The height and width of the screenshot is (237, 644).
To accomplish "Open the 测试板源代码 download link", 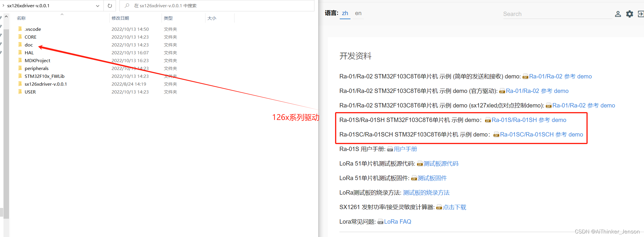I will click(441, 164).
